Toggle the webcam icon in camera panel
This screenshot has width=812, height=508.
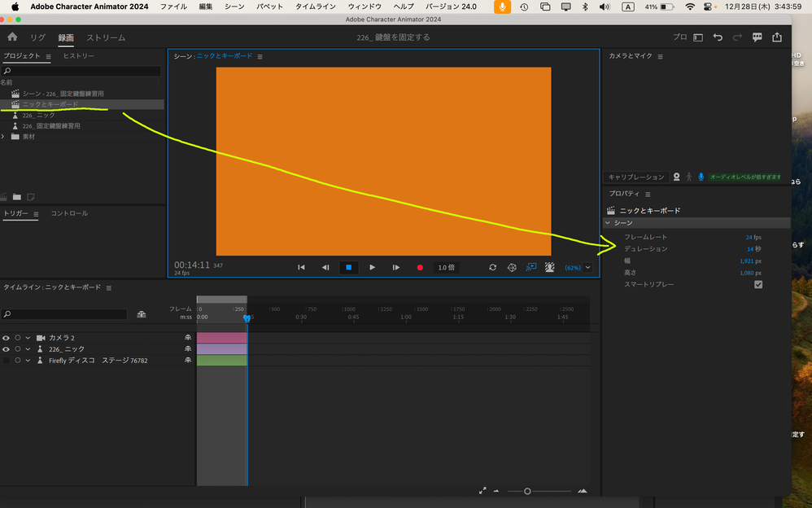(676, 177)
